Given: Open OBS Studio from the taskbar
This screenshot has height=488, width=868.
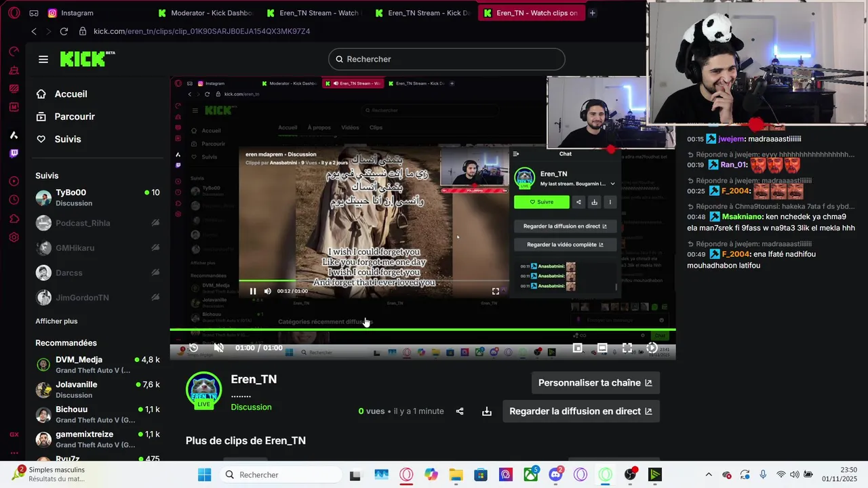Looking at the screenshot, I should click(x=631, y=474).
